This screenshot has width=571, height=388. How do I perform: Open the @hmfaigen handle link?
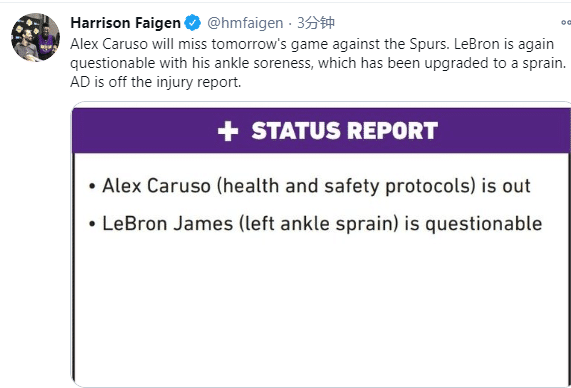coord(245,23)
